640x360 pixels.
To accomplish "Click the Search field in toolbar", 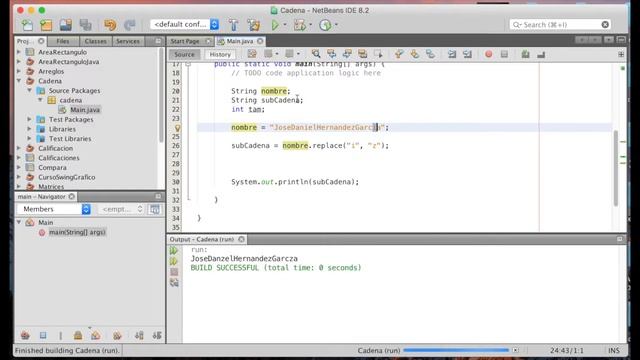I will click(x=560, y=24).
